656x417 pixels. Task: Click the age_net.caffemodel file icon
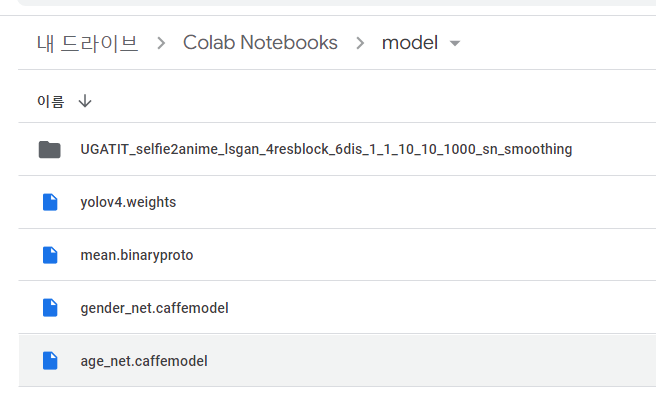click(50, 361)
